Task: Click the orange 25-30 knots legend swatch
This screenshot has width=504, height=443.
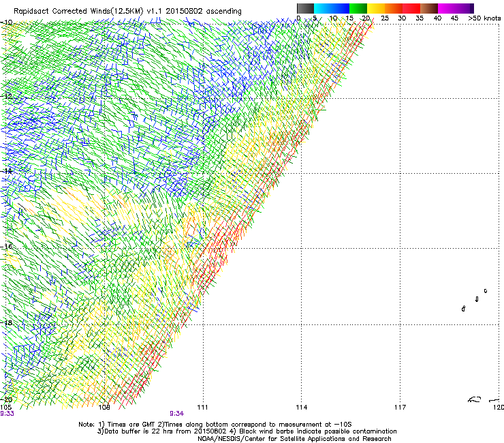Action: click(394, 8)
